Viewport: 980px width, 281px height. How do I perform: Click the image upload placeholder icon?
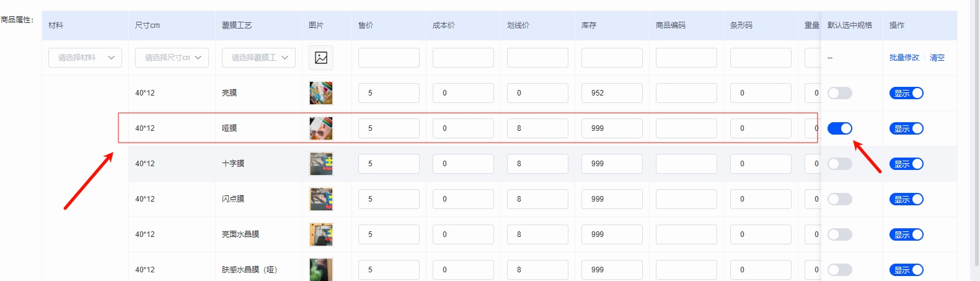[x=321, y=58]
